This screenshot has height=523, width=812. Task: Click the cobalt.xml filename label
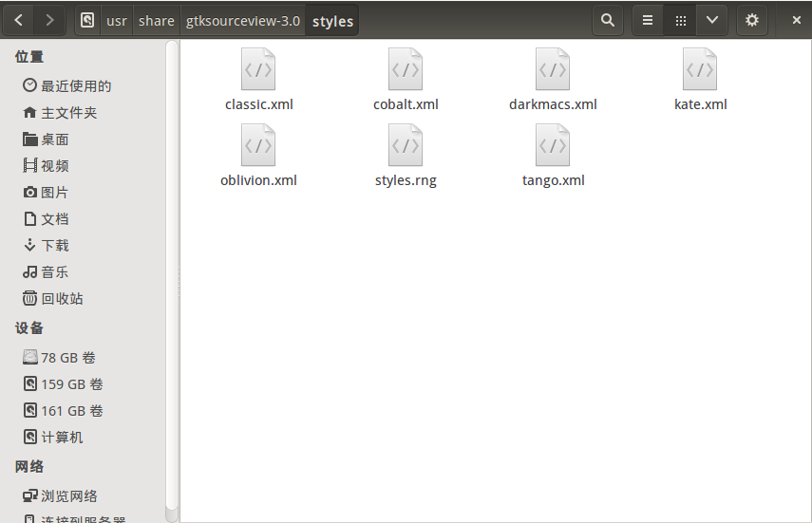406,104
